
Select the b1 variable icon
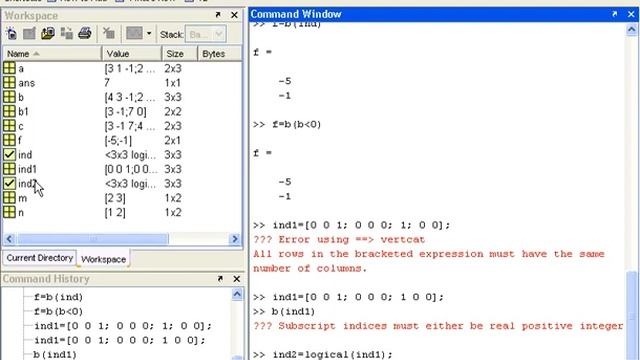(9, 111)
